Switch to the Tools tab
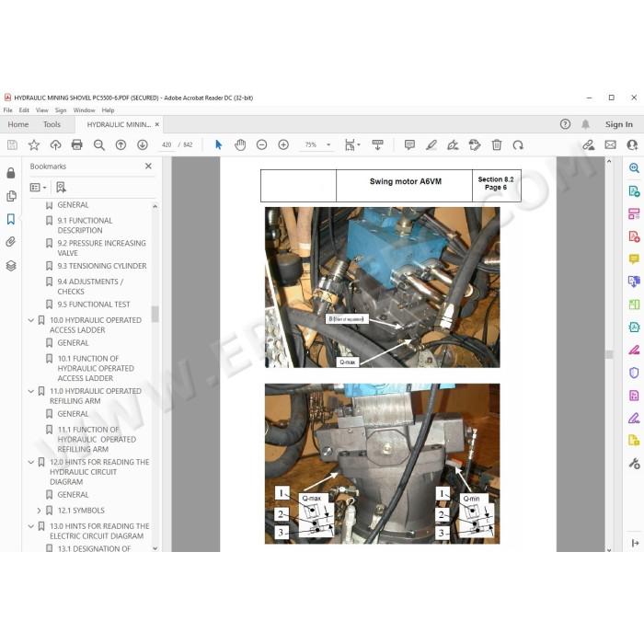The height and width of the screenshot is (644, 644). point(52,124)
